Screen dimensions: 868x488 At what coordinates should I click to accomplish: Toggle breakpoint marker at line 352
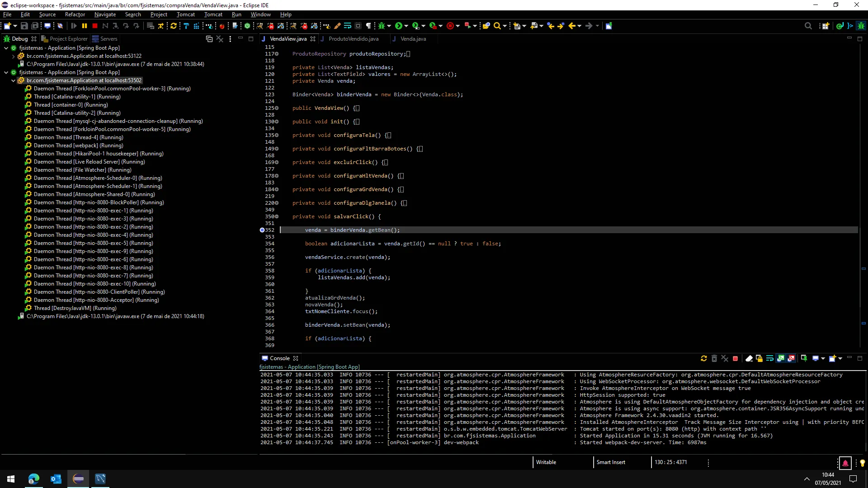click(x=262, y=230)
